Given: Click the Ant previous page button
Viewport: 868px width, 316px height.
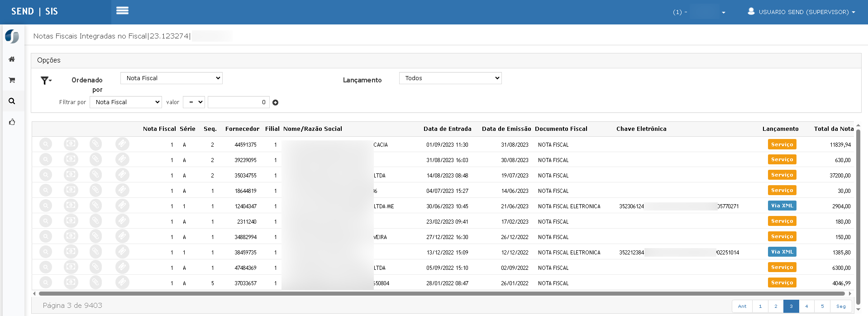Looking at the screenshot, I should 742,306.
